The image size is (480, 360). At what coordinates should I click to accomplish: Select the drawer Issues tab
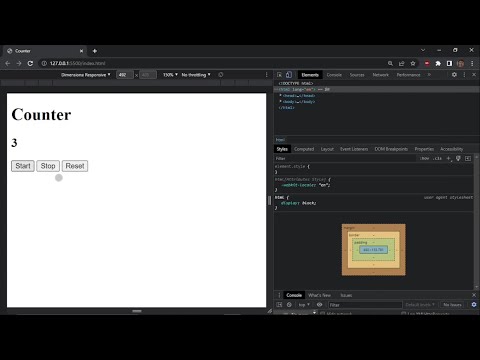point(346,295)
